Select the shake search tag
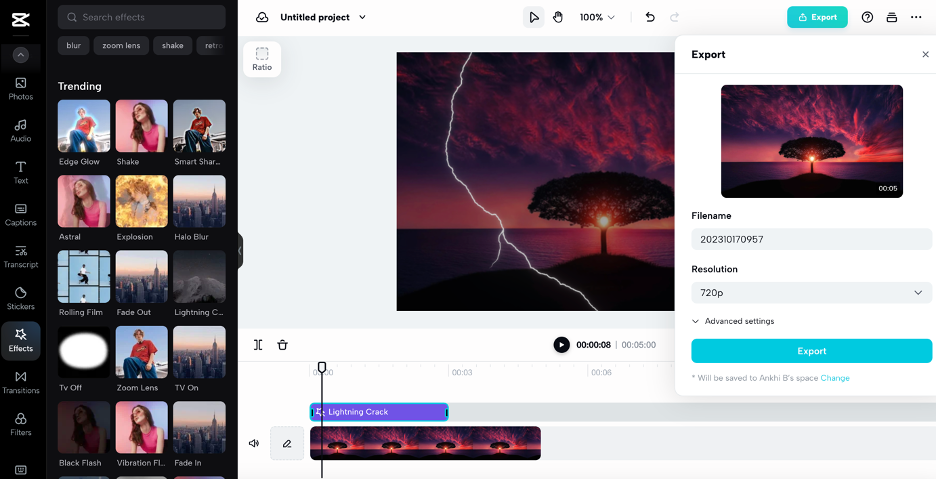This screenshot has width=936, height=480. pos(173,45)
